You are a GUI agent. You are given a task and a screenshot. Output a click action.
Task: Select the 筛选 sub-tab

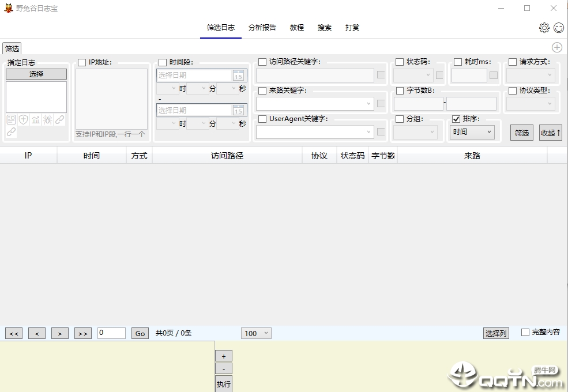point(12,48)
